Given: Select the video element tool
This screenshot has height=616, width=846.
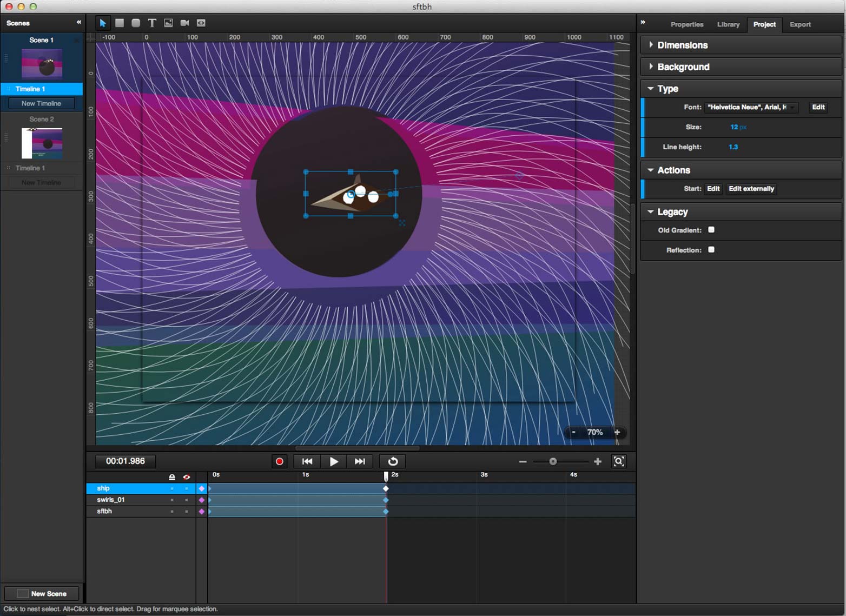Looking at the screenshot, I should (x=184, y=23).
